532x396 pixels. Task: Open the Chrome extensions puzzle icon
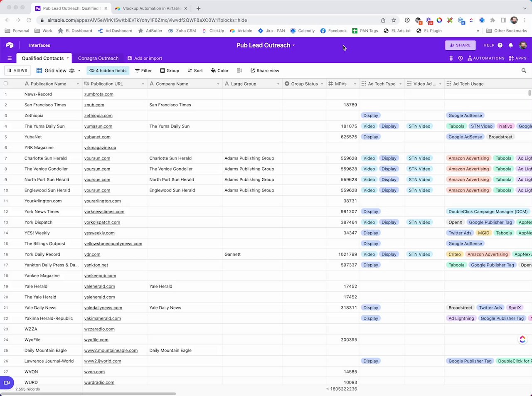pyautogui.click(x=493, y=20)
